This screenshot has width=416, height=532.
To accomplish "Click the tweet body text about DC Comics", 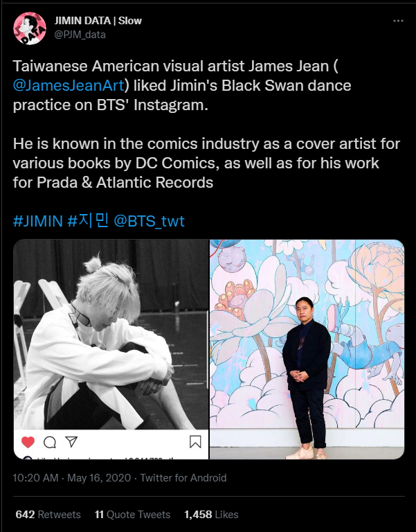I will pyautogui.click(x=206, y=163).
